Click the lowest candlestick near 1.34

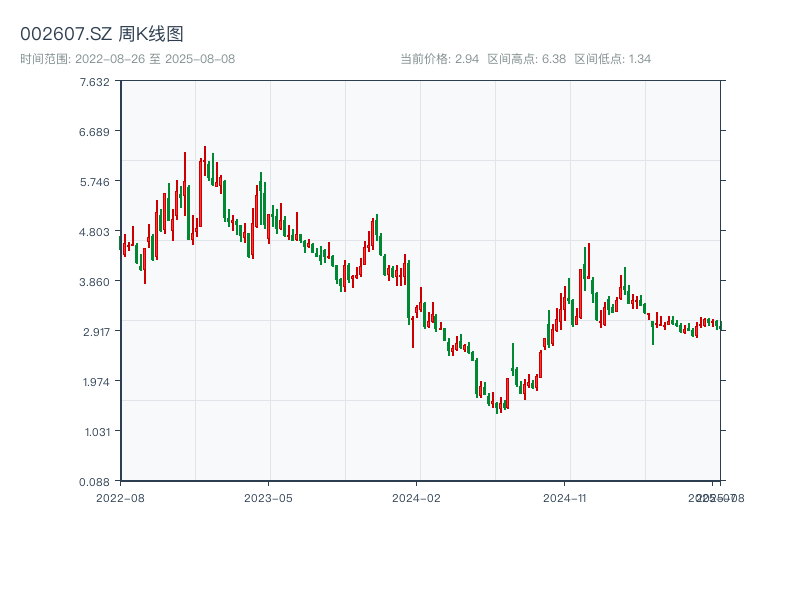497,409
